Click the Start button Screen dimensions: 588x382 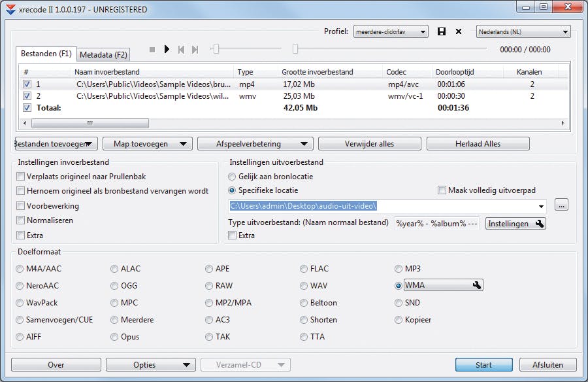483,365
